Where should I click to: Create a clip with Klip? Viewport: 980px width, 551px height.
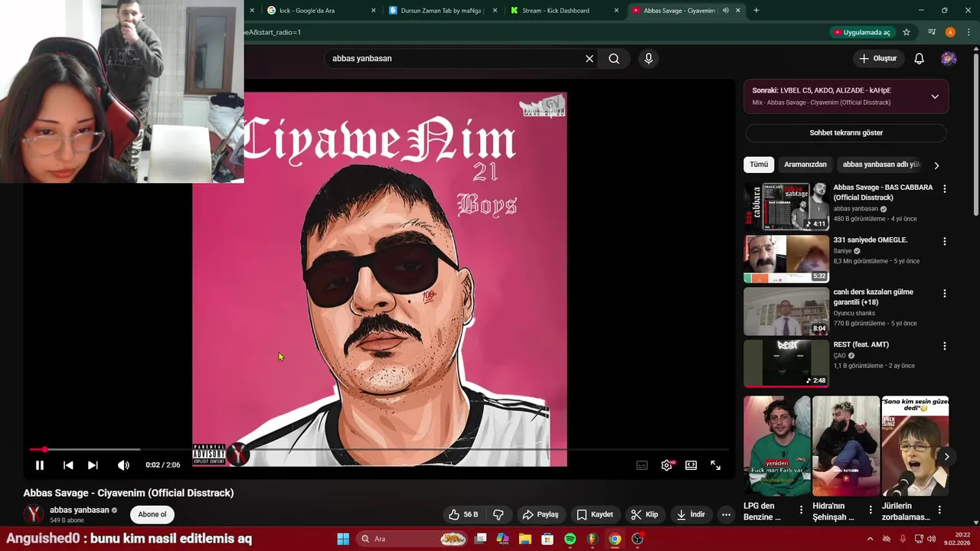coord(645,514)
